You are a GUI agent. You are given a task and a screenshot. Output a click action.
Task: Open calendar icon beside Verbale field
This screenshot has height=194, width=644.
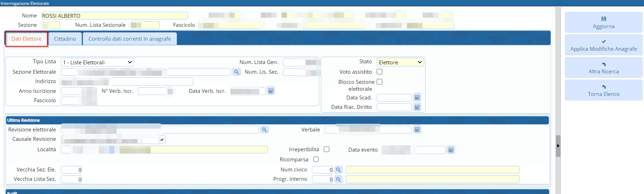point(417,130)
